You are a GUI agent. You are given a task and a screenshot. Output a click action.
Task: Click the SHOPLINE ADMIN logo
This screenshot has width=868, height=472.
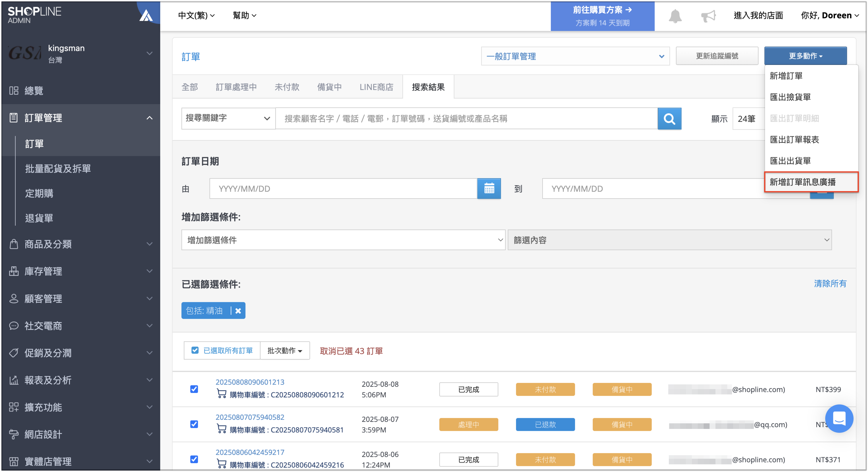click(x=34, y=15)
